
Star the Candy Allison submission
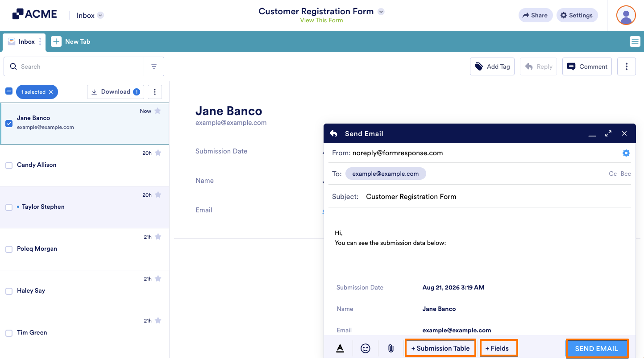pos(158,153)
